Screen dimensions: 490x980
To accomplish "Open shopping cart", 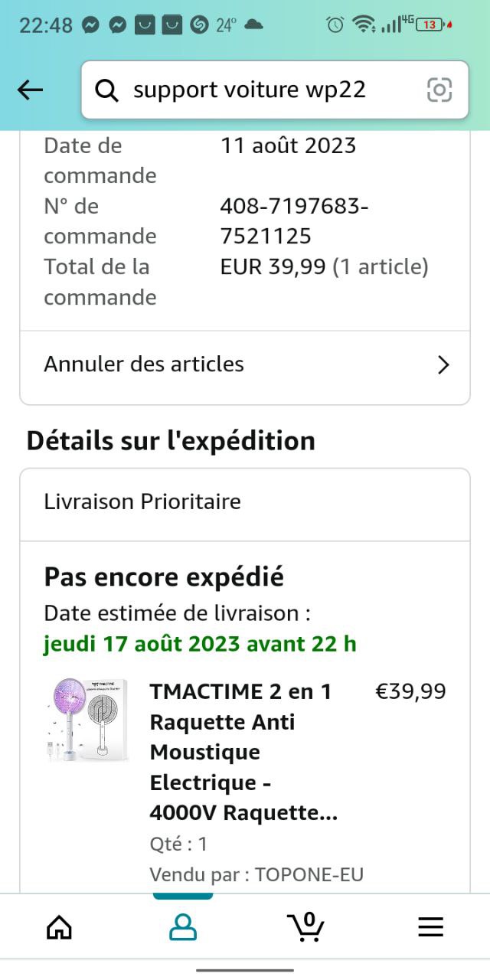I will (305, 926).
